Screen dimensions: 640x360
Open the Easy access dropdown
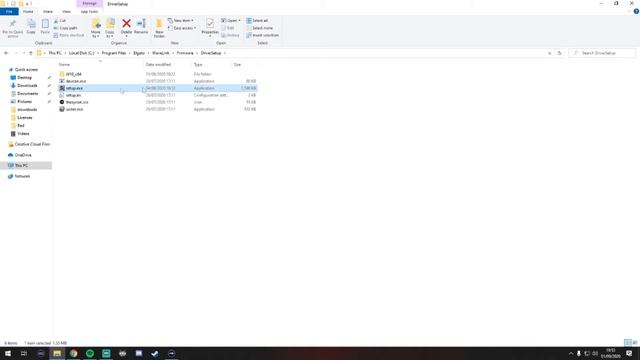(182, 28)
